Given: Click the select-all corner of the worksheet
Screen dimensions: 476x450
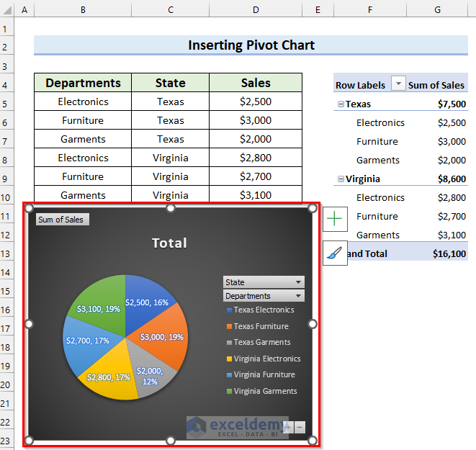Looking at the screenshot, I should pos(7,11).
